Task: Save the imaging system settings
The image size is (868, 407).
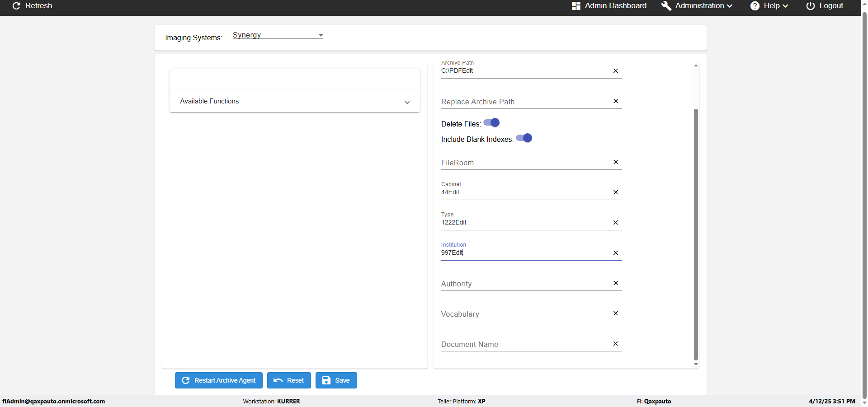Action: tap(336, 380)
